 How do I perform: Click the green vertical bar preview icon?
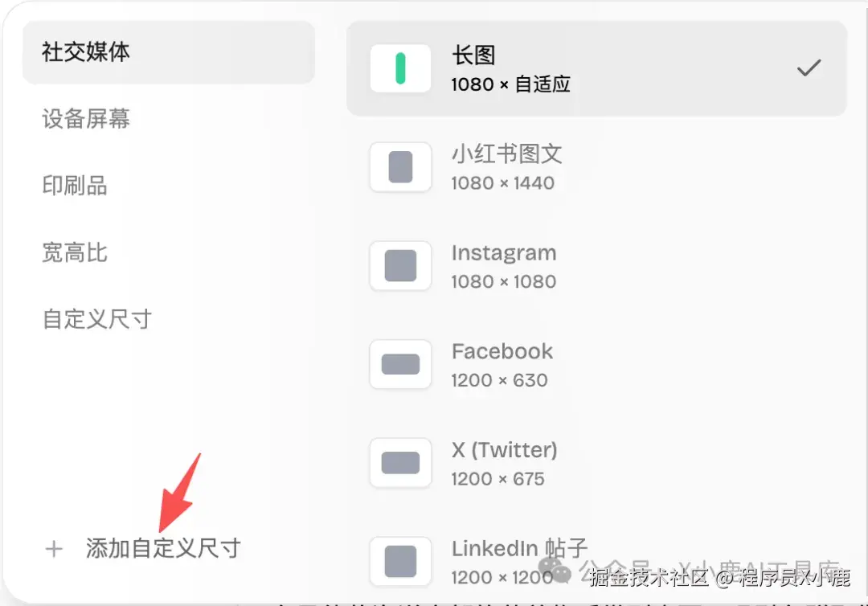399,68
